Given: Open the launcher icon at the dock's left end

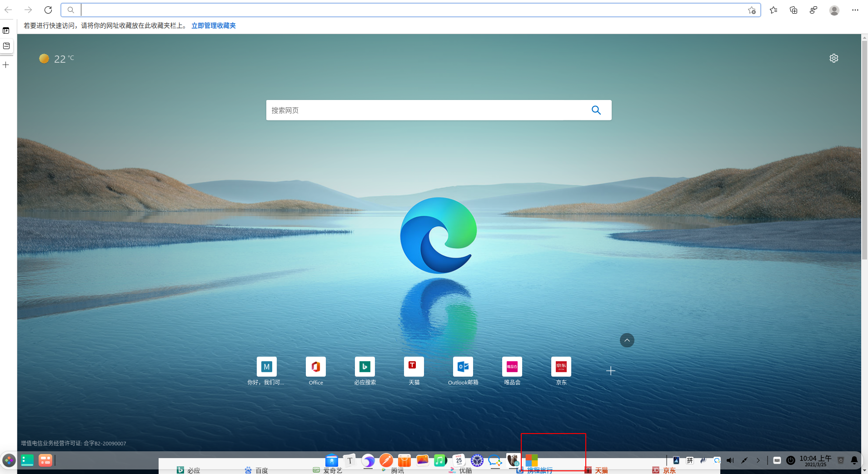Looking at the screenshot, I should tap(9, 460).
